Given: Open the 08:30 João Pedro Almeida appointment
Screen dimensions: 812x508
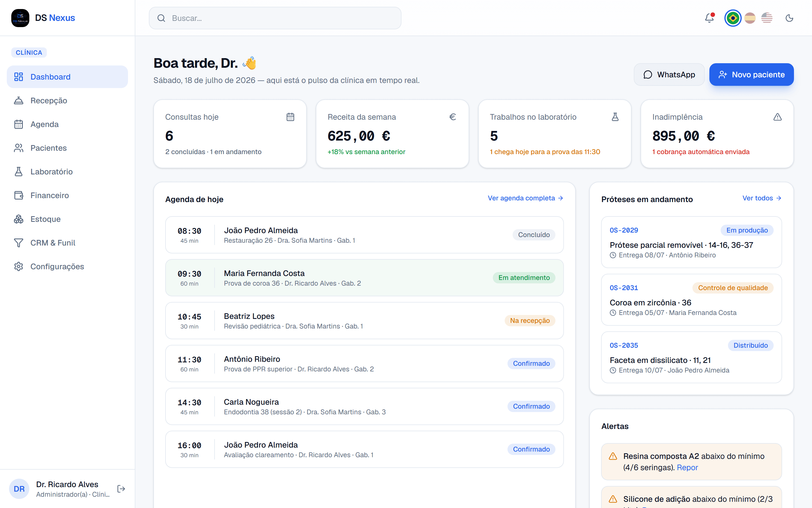Looking at the screenshot, I should (x=364, y=235).
